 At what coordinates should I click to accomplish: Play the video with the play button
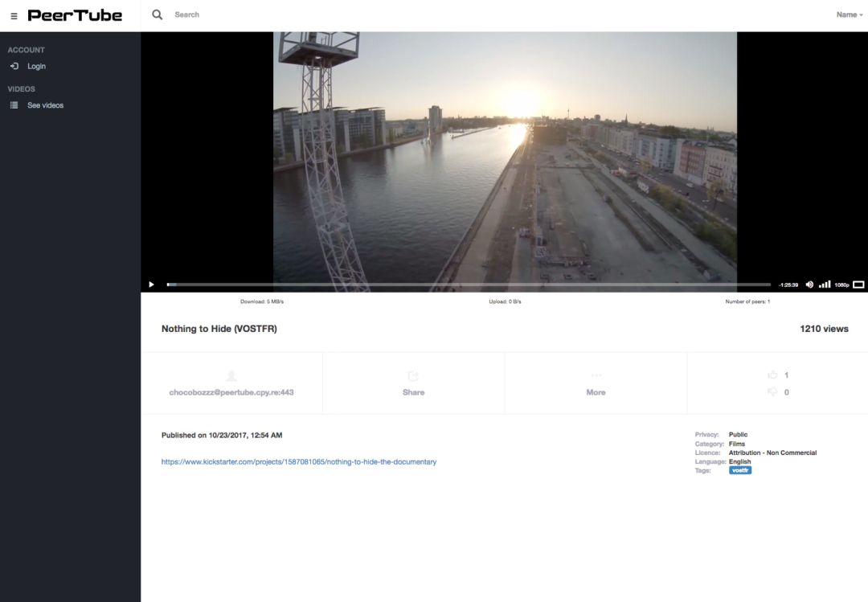click(x=151, y=285)
